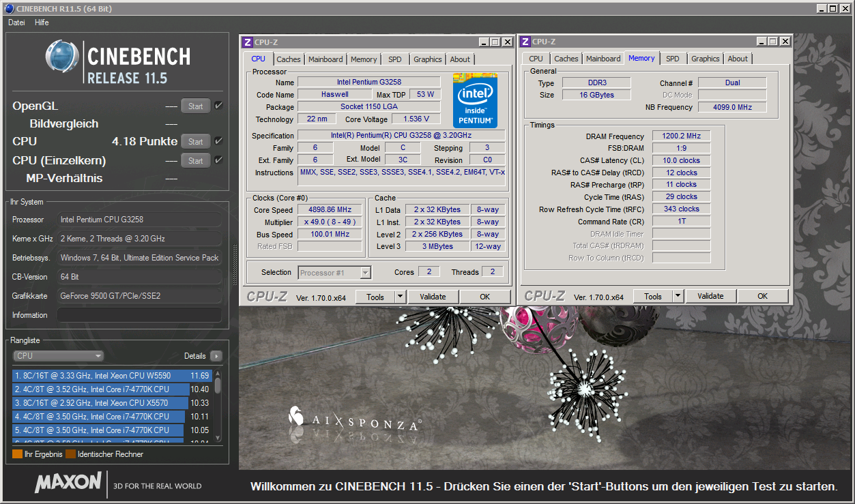Click Tools button in Memory CPU-Z window
Image resolution: width=855 pixels, height=504 pixels.
click(x=653, y=296)
